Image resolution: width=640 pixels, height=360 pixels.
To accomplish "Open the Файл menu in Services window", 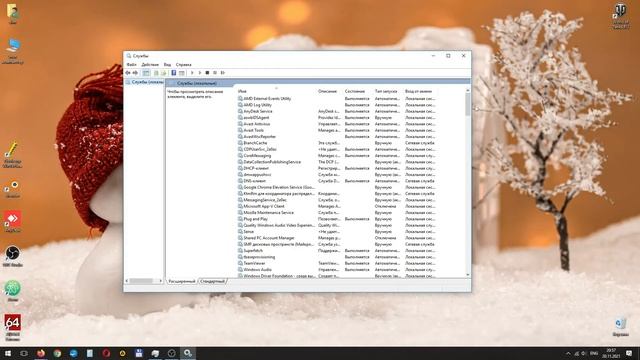I will pyautogui.click(x=131, y=64).
